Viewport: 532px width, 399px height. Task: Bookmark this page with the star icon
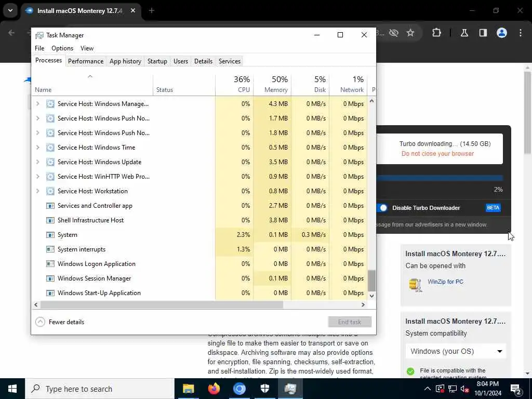click(410, 33)
